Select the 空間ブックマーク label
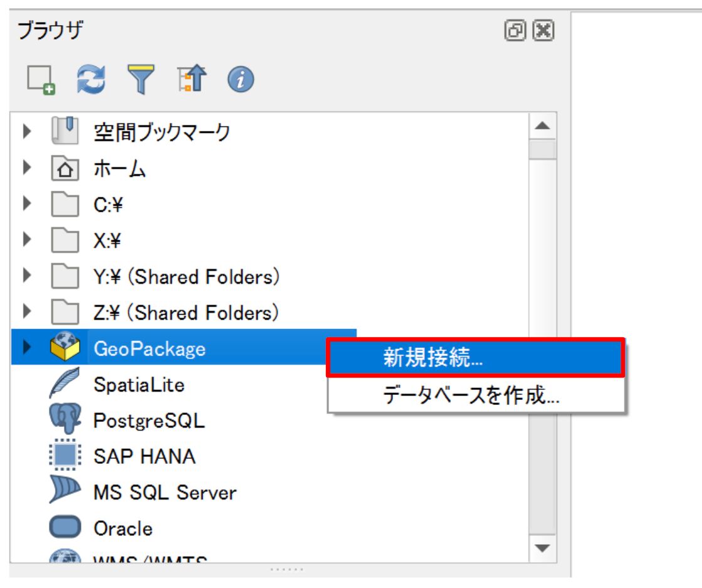The height and width of the screenshot is (588, 702). click(162, 132)
